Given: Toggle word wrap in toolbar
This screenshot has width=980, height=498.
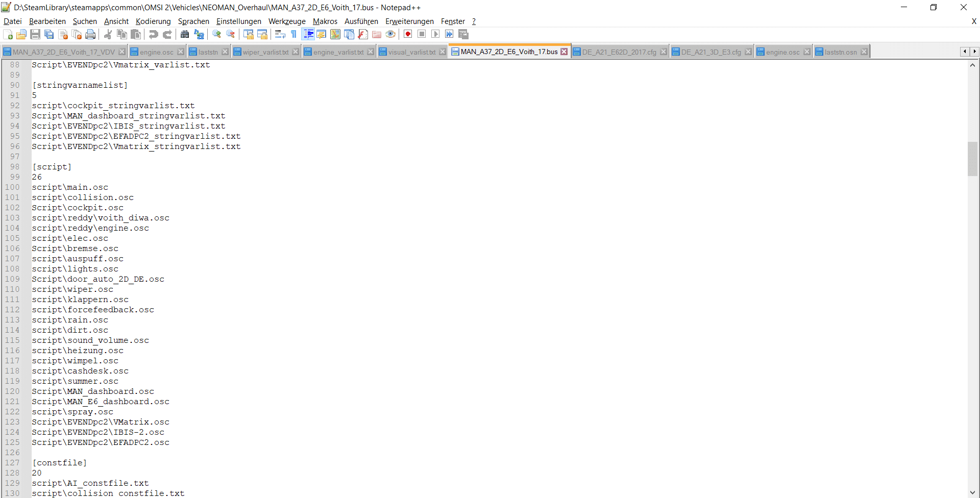Looking at the screenshot, I should tap(280, 34).
